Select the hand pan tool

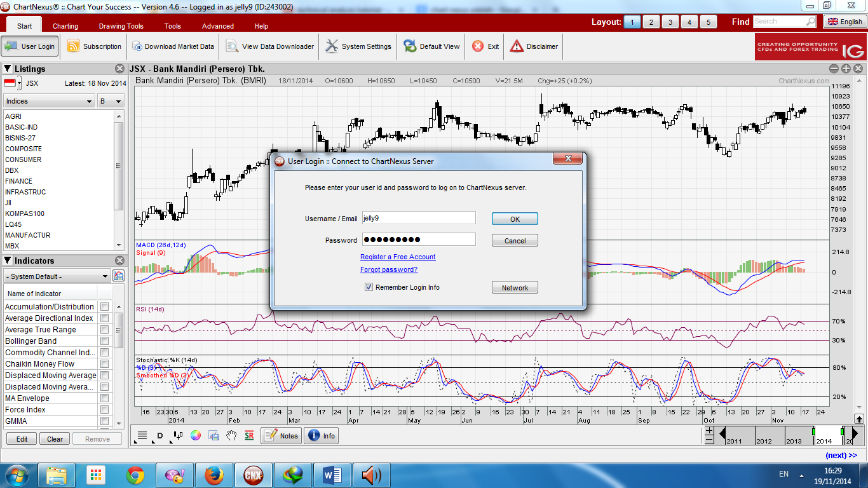[x=231, y=436]
